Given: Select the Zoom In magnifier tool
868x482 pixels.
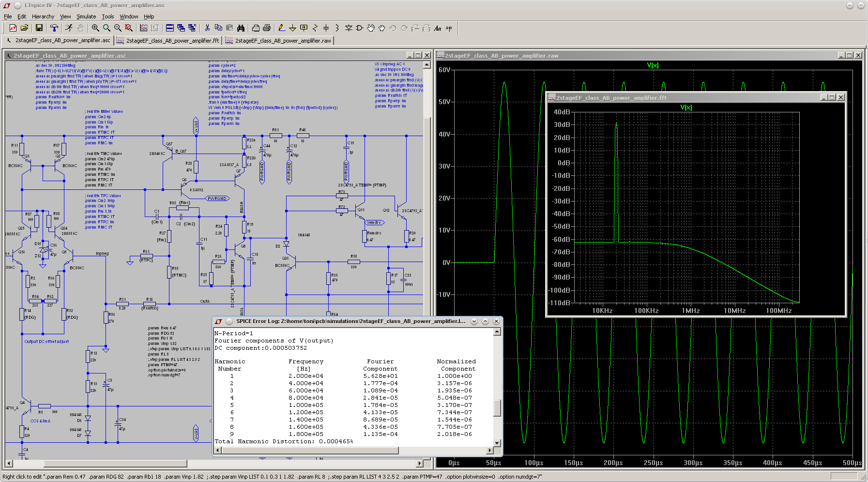Looking at the screenshot, I should click(x=95, y=28).
